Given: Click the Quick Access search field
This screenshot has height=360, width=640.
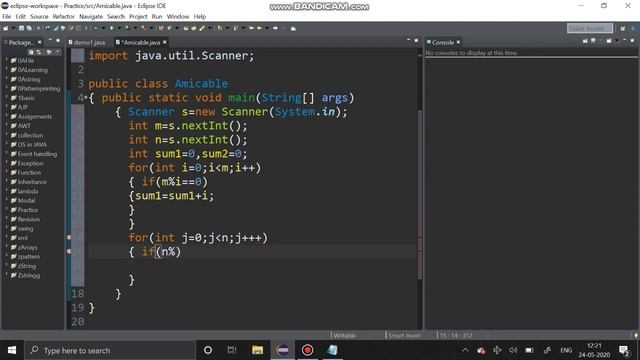Looking at the screenshot, I should pyautogui.click(x=590, y=28).
